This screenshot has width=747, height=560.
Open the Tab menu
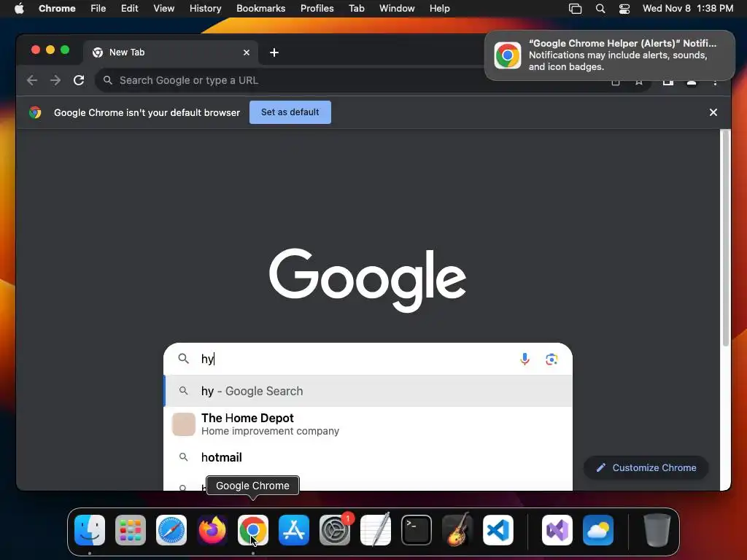(356, 9)
